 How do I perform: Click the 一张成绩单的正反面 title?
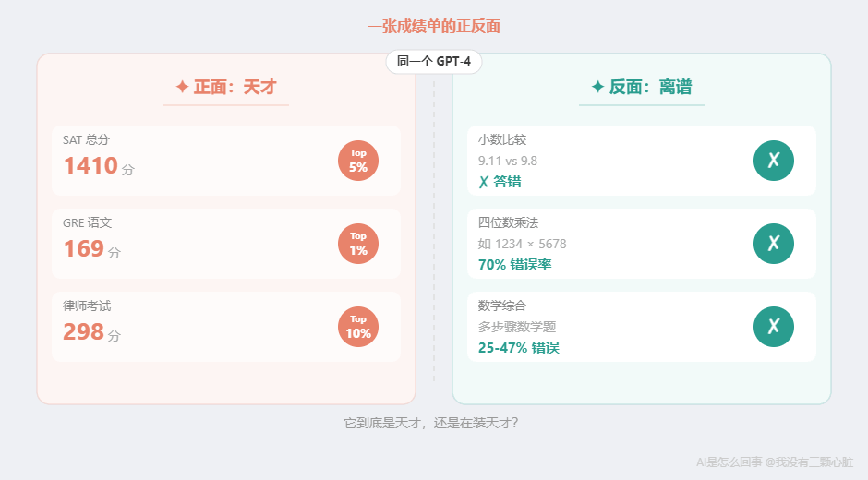pos(434,27)
